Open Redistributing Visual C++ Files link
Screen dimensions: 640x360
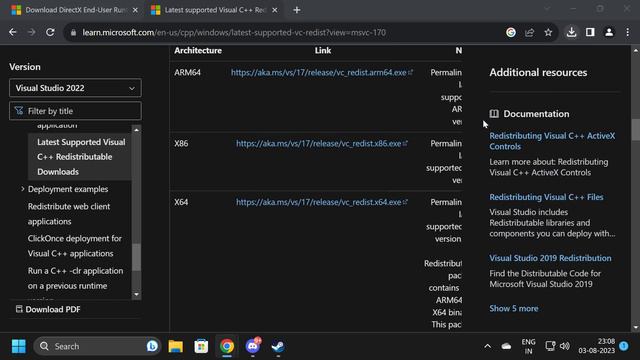546,197
